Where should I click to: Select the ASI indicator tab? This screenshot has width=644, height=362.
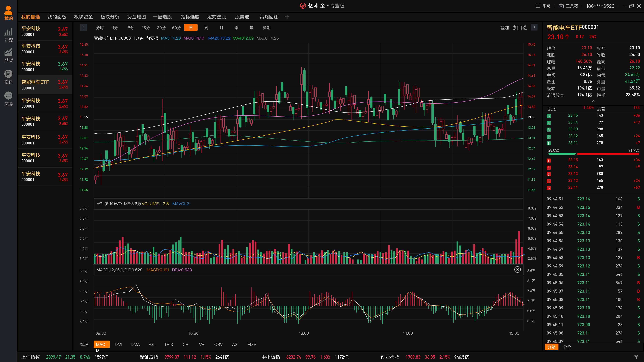[x=235, y=344]
